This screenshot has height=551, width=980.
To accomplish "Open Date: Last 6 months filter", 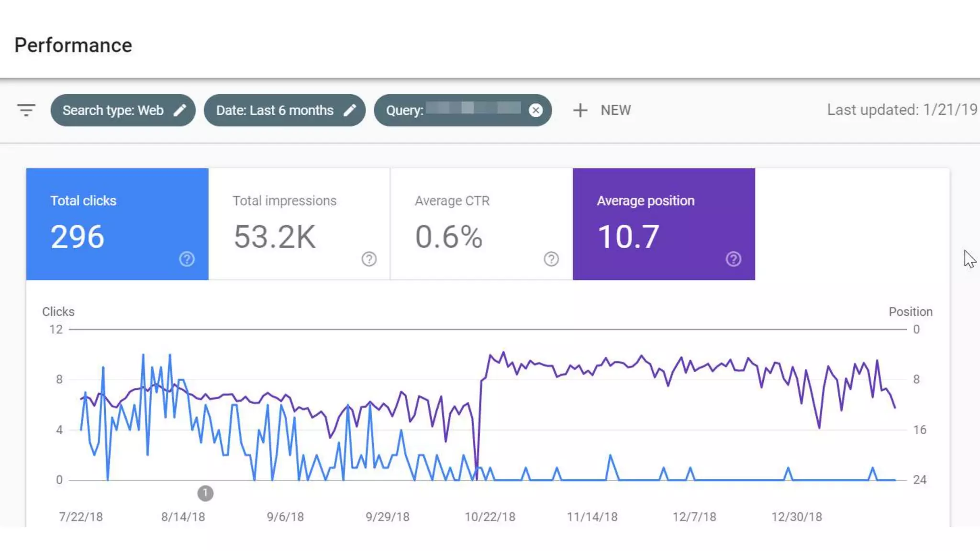I will pos(275,110).
